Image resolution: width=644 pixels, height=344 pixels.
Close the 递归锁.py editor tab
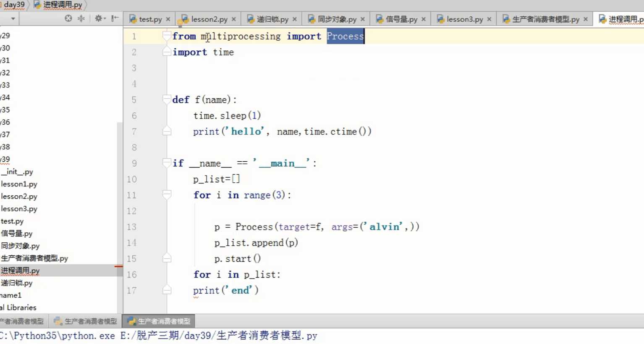tap(295, 19)
